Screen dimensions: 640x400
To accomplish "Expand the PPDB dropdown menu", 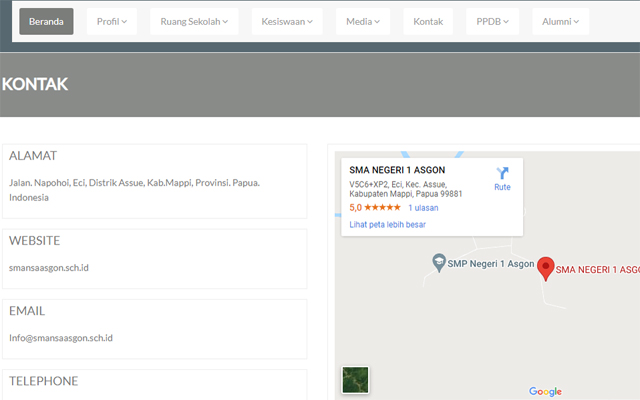I will (x=493, y=21).
